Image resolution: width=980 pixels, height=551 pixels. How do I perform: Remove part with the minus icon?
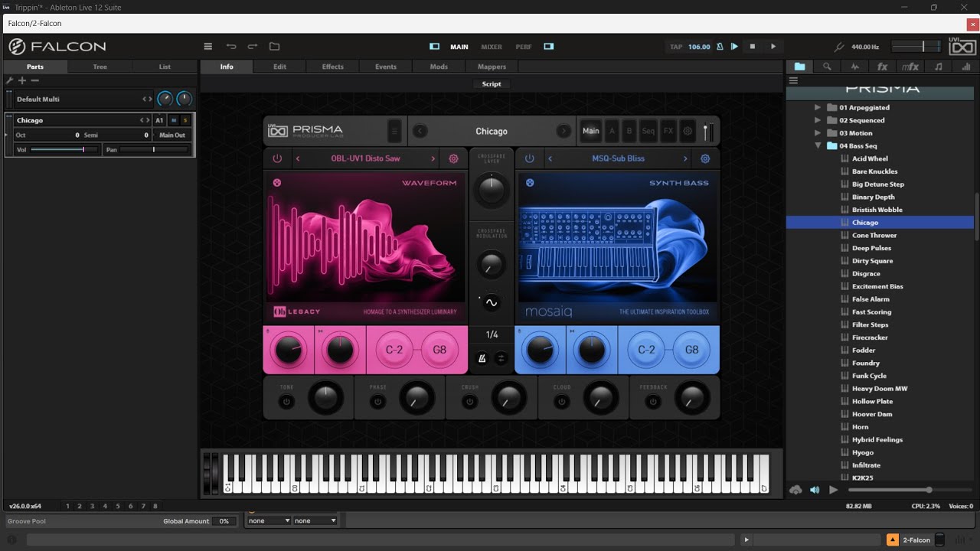tap(34, 80)
